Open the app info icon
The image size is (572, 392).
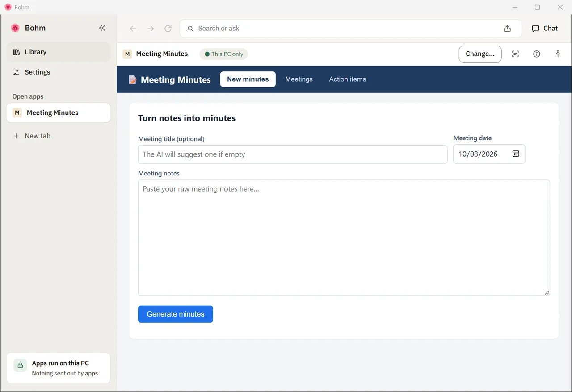click(537, 54)
